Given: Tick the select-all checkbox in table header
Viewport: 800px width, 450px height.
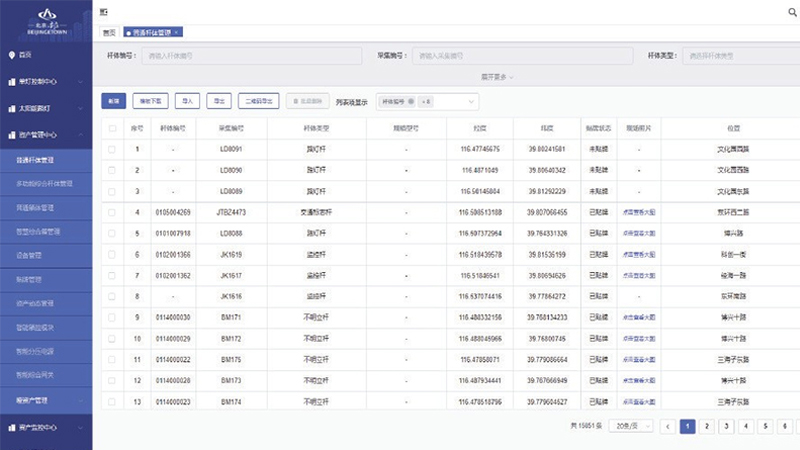Looking at the screenshot, I should (112, 128).
